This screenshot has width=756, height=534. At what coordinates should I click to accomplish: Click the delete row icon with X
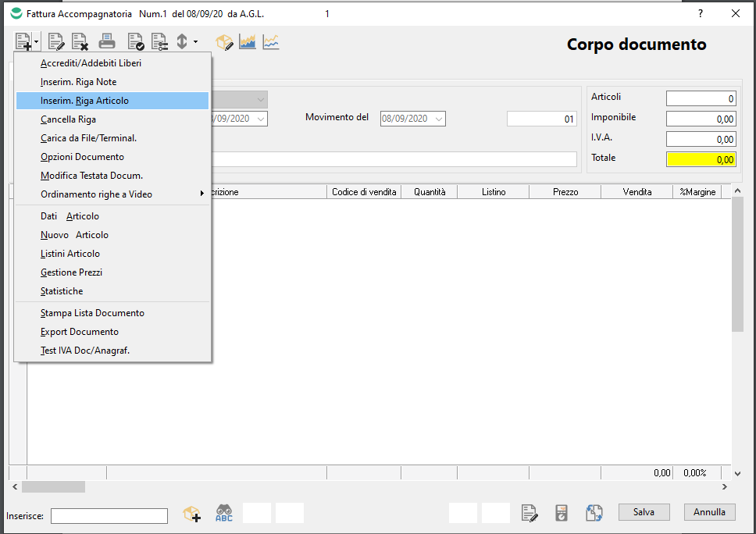(x=80, y=41)
